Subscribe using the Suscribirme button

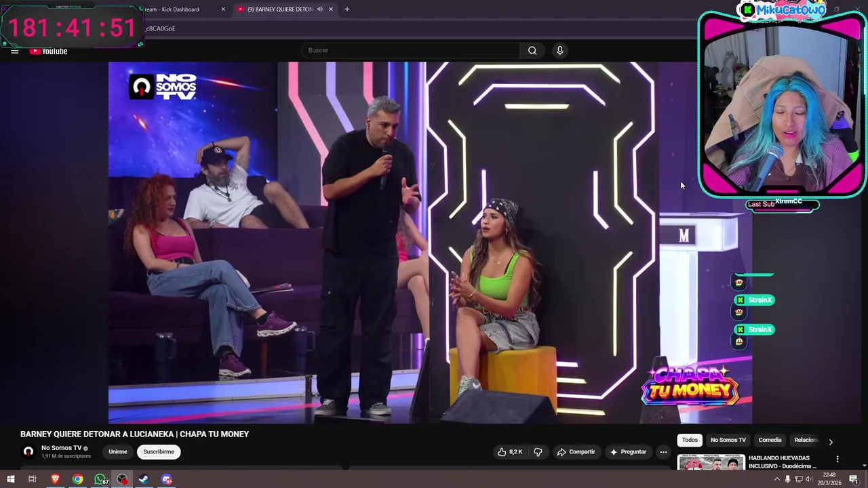tap(159, 451)
